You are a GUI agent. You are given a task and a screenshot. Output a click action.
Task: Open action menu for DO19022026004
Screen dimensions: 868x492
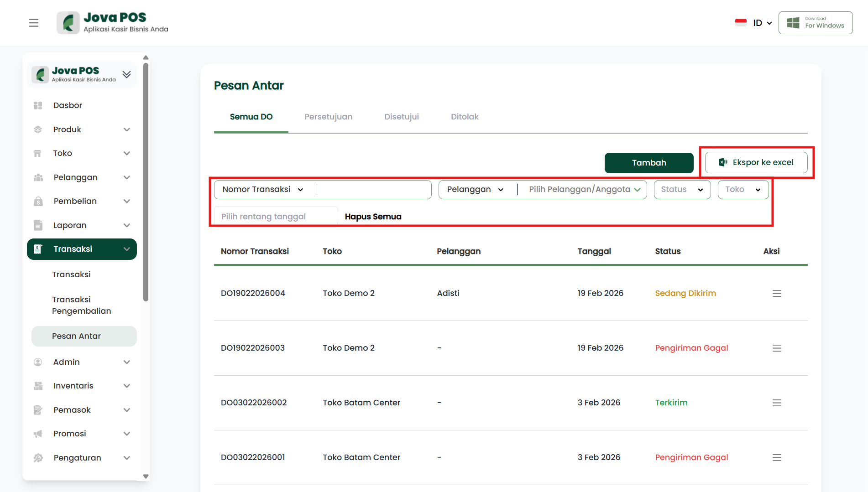tap(777, 293)
